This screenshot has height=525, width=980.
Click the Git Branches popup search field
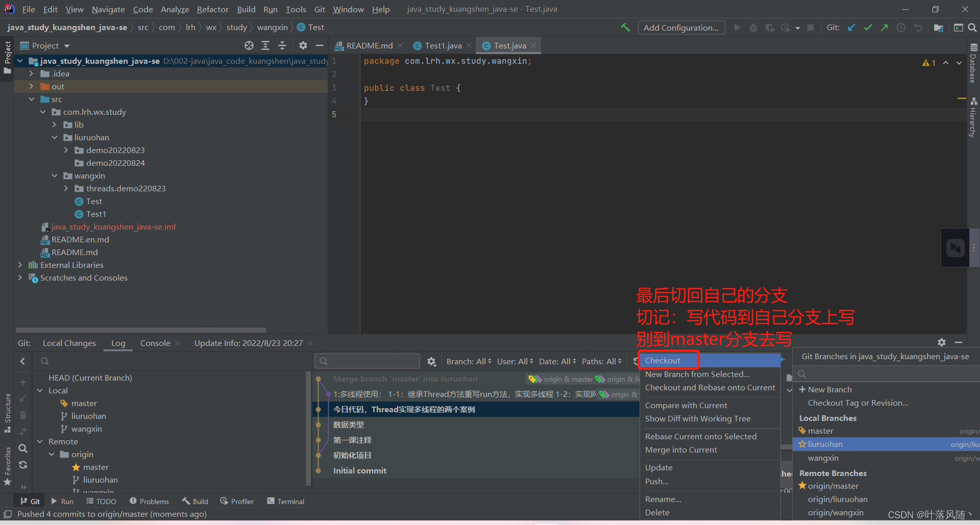click(x=887, y=374)
